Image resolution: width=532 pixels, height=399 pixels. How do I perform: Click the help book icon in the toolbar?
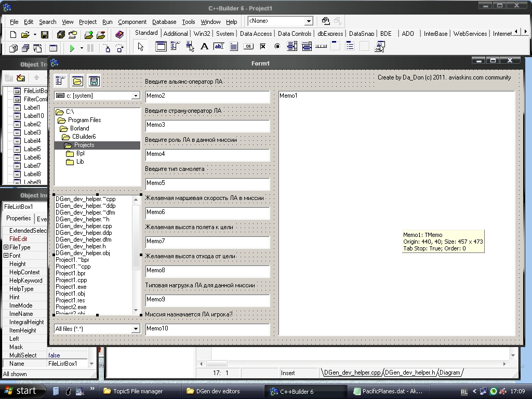coord(119,35)
